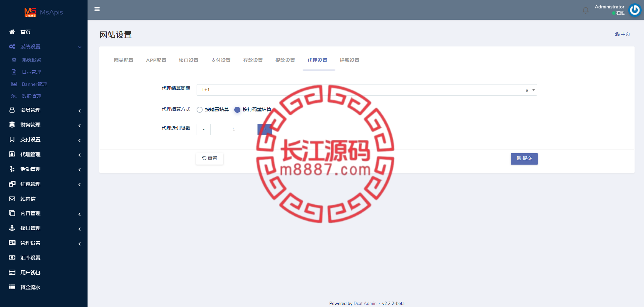Open 系统设置 submenu item
Image resolution: width=644 pixels, height=307 pixels.
[x=31, y=60]
